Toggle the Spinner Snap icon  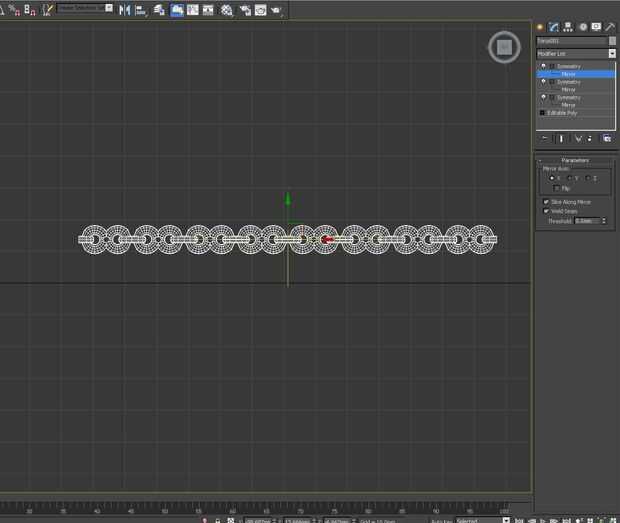(30, 10)
